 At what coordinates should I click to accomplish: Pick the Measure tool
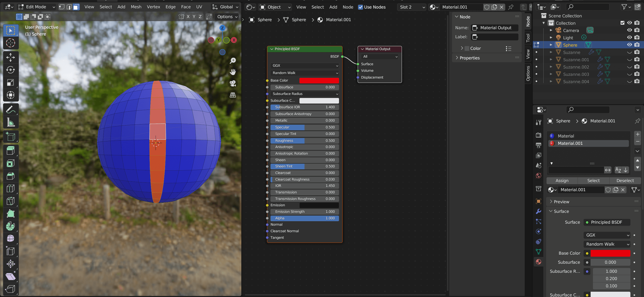(11, 122)
